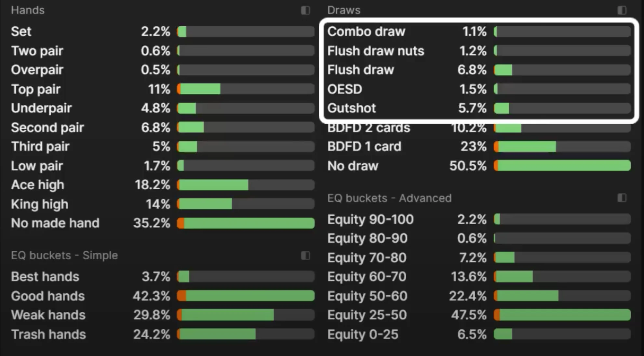Click the EQ buckets Advanced panel icon
The width and height of the screenshot is (644, 356).
click(x=622, y=198)
